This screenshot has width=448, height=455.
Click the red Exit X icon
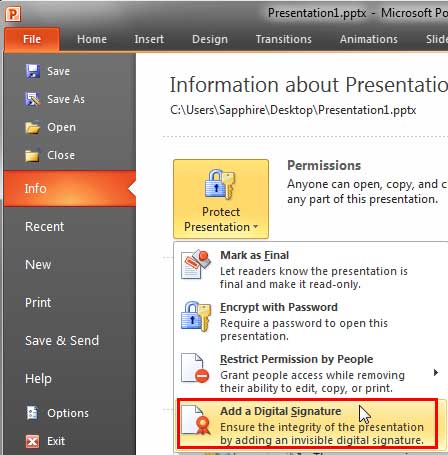32,441
